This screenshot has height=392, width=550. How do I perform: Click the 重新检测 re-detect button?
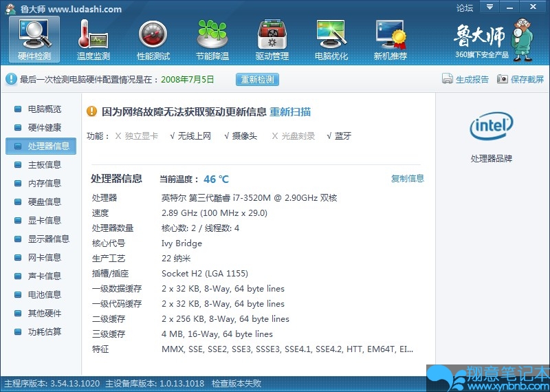point(257,79)
